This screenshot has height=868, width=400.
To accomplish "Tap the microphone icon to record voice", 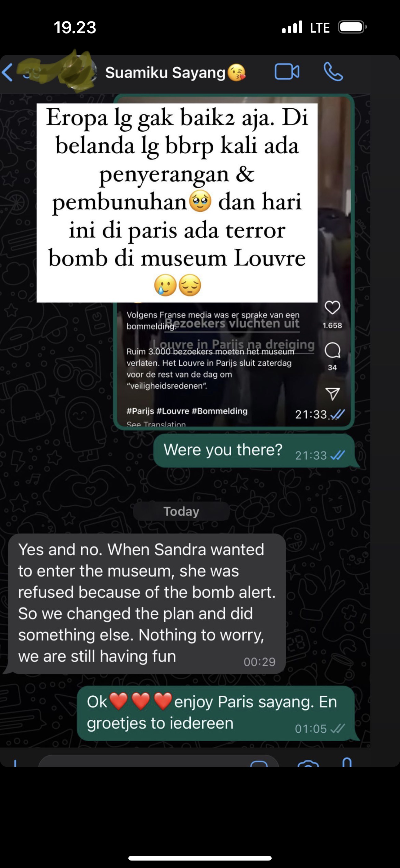I will click(x=347, y=762).
